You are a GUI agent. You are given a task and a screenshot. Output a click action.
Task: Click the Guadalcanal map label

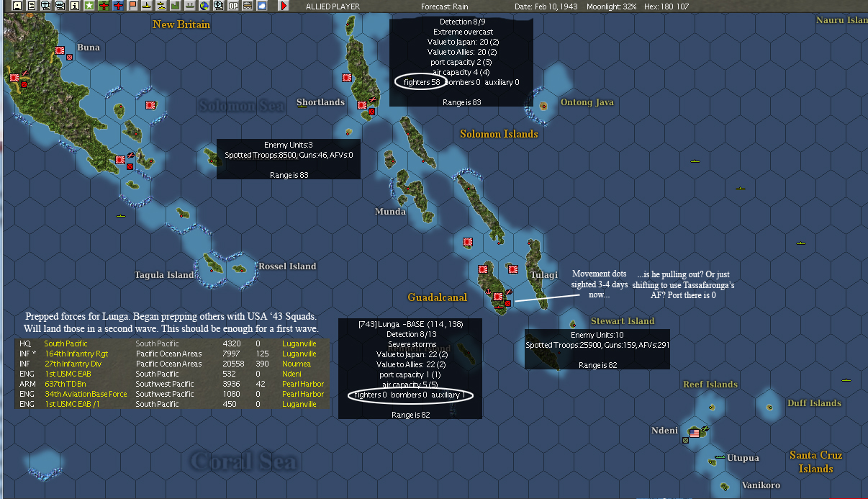[x=437, y=297]
